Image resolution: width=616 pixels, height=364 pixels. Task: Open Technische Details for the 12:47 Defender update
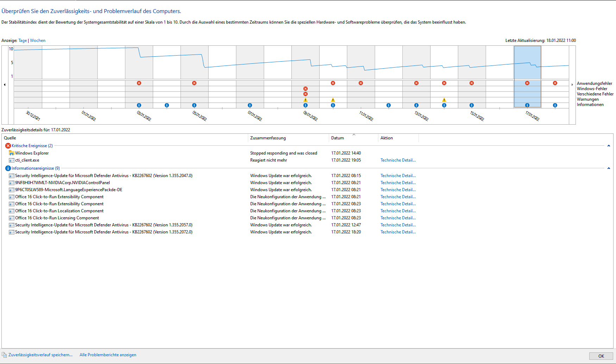[398, 225]
